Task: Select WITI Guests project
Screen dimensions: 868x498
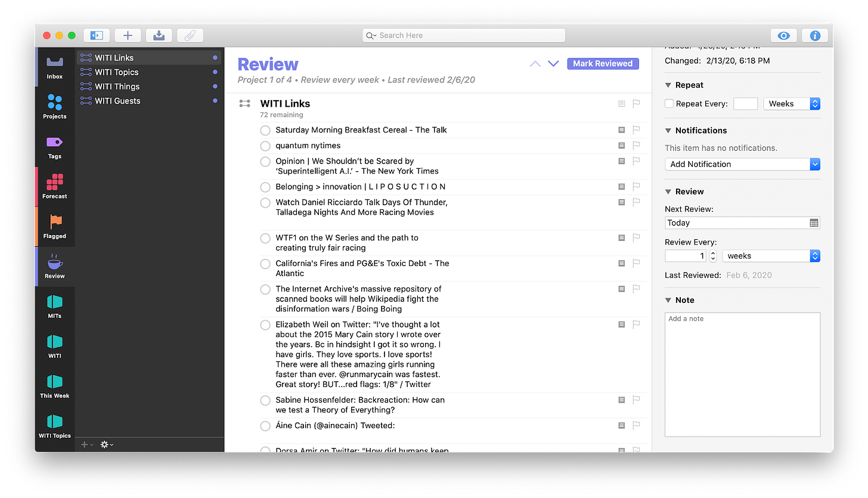Action: (x=149, y=101)
